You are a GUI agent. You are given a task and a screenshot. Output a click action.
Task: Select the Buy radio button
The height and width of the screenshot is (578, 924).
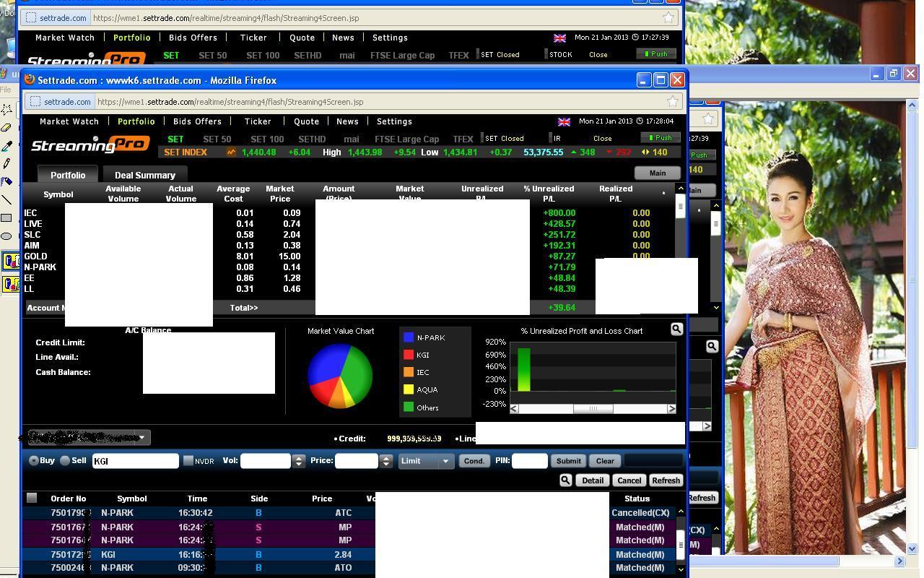tap(33, 460)
